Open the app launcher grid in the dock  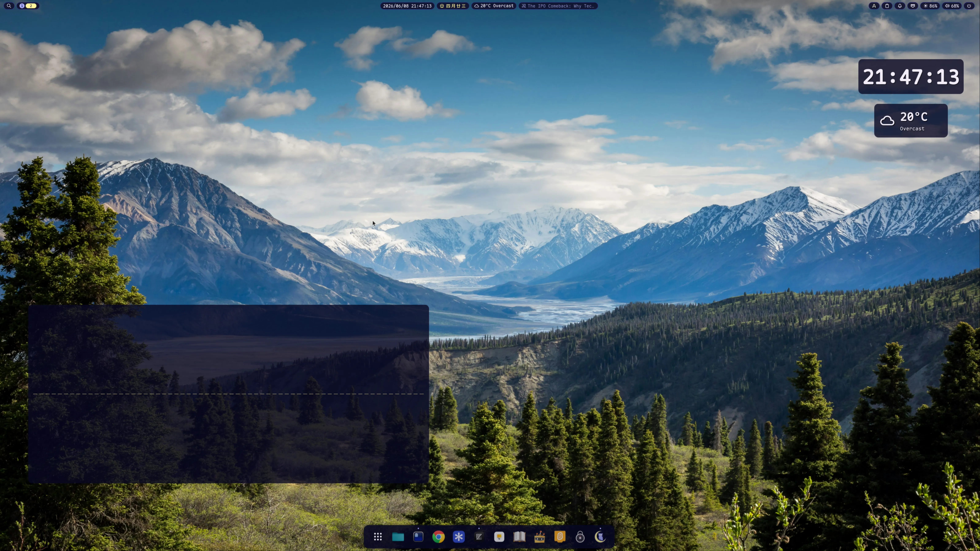point(378,537)
